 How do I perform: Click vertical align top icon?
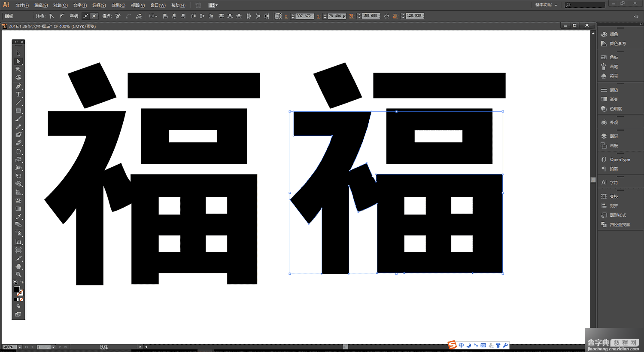193,16
